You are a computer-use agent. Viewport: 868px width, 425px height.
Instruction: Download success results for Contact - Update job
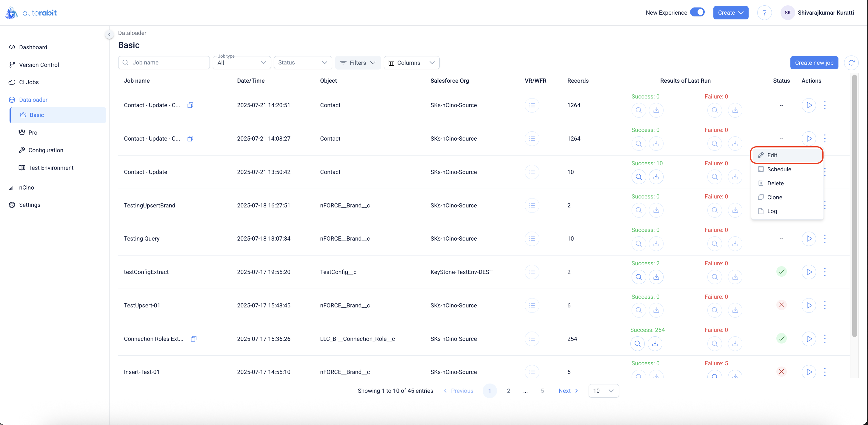(x=656, y=177)
